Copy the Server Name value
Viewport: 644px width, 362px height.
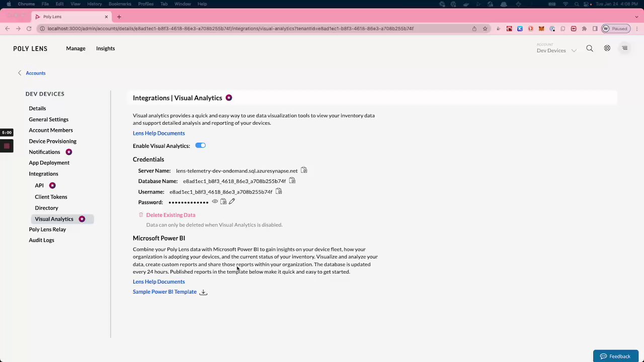pos(304,170)
